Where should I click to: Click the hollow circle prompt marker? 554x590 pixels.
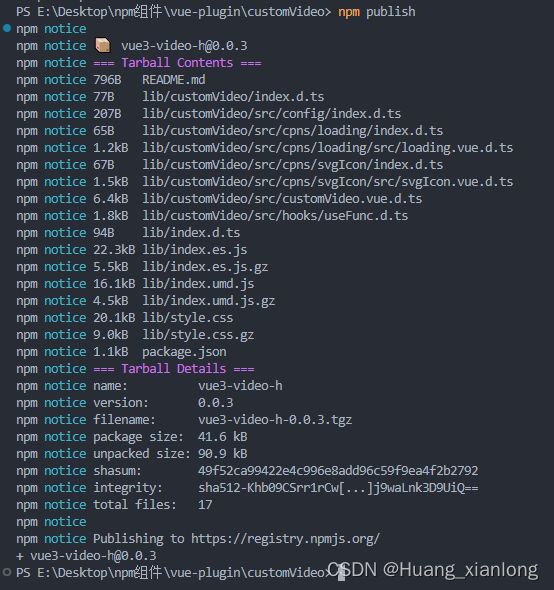click(7, 572)
